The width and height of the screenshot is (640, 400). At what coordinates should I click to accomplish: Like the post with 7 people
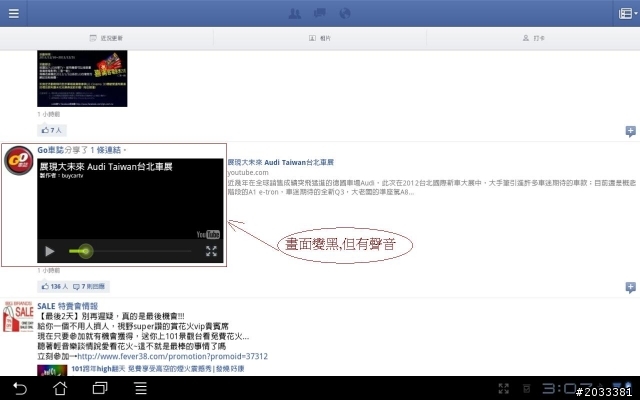52,130
